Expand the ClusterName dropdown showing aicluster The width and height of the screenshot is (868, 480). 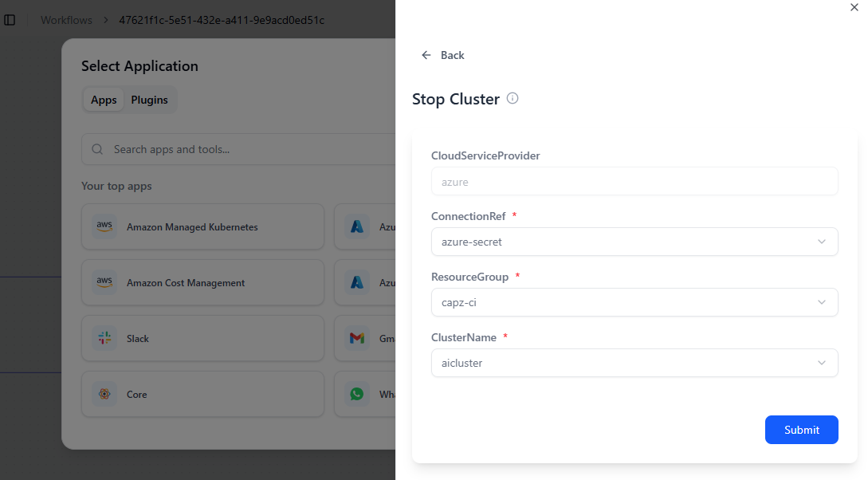click(x=634, y=363)
